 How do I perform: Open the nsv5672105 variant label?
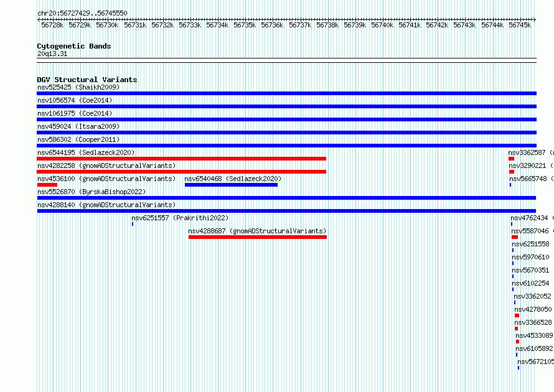pyautogui.click(x=535, y=362)
